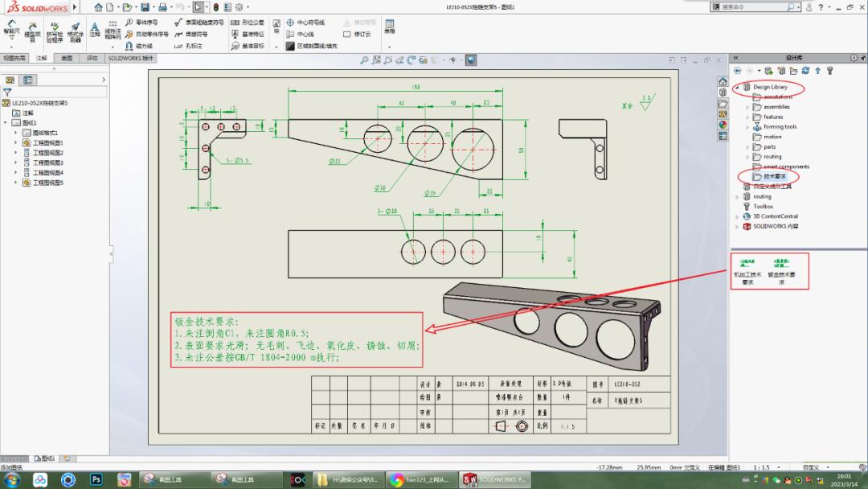Pin the 设计库 Design Library panel open
The image size is (868, 489).
[x=862, y=56]
